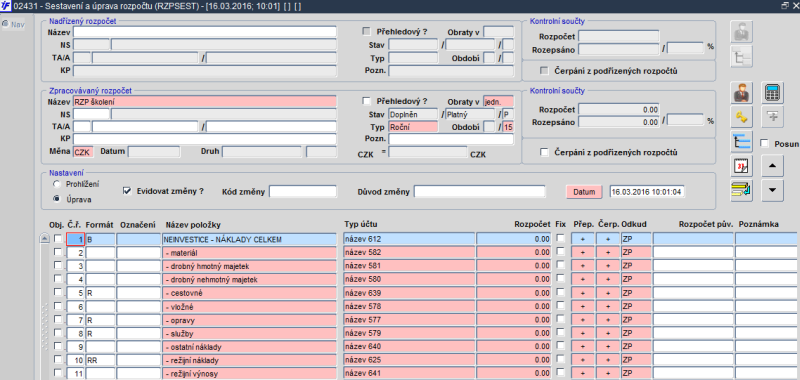Screen dimensions: 800x380
Task: Click the greyed insert-row plus icon
Action: [773, 117]
